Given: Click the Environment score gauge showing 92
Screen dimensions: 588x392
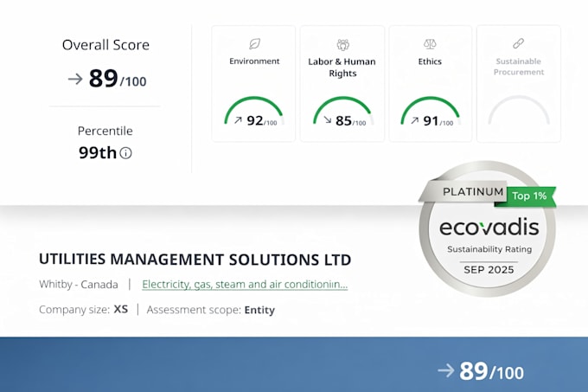Looking at the screenshot, I should (254, 111).
